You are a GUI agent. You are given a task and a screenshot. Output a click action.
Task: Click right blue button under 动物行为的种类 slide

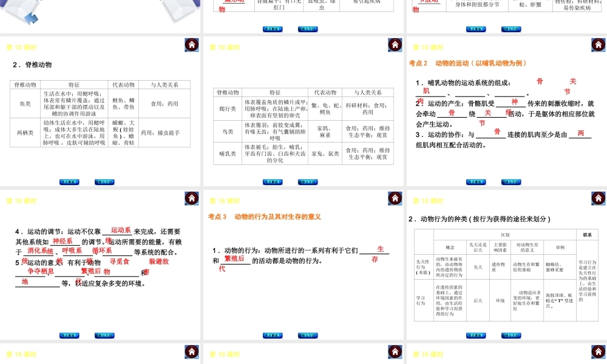pyautogui.click(x=511, y=335)
